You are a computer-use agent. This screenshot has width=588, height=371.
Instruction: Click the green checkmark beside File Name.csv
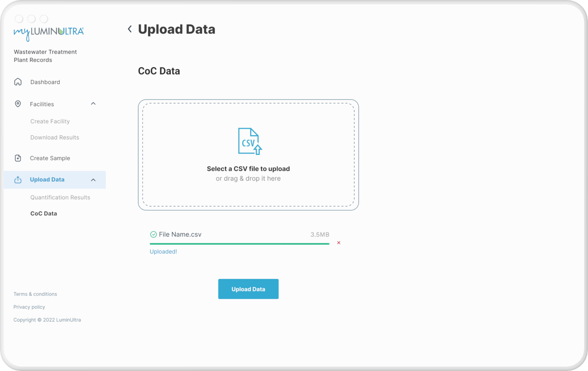tap(153, 234)
